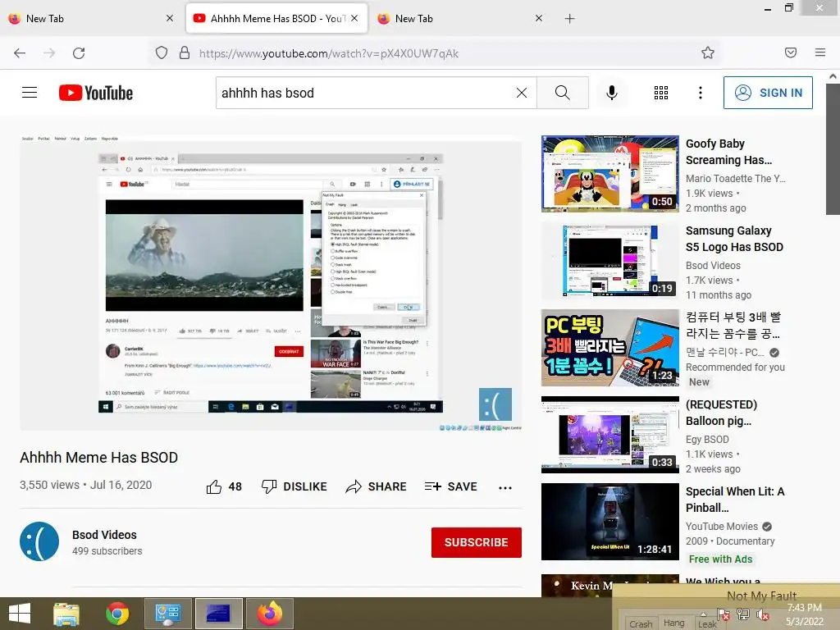840x630 pixels.
Task: Open YouTube settings three-dot menu
Action: 701,93
